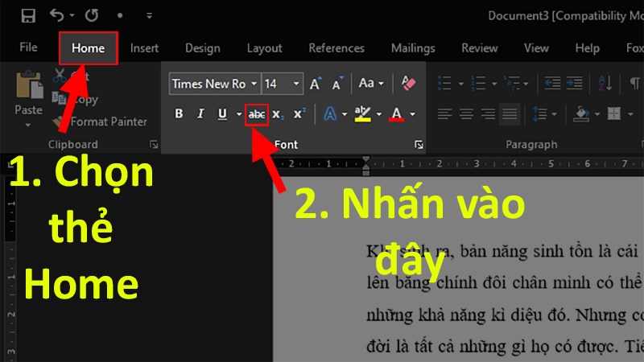Switch to the Insert tab

(x=144, y=48)
